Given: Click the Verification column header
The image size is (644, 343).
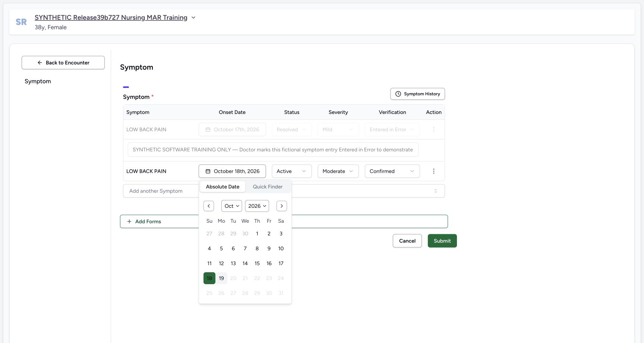Looking at the screenshot, I should (x=392, y=112).
